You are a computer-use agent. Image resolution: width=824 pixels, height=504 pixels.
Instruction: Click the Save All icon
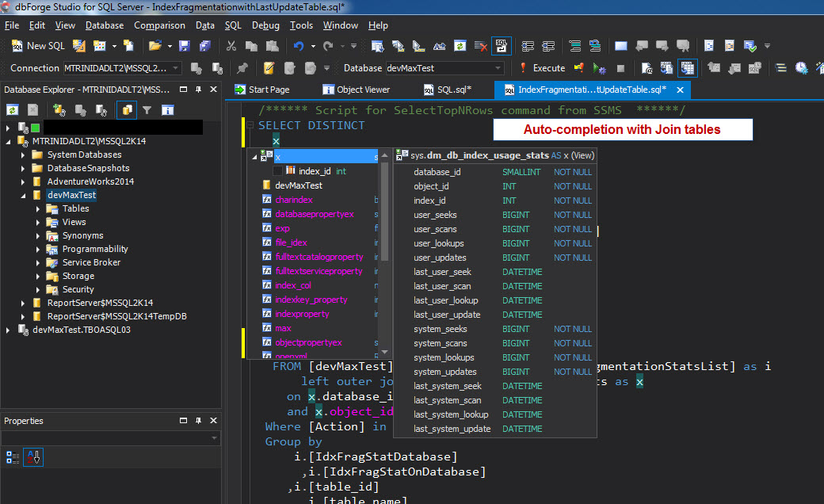(x=205, y=46)
